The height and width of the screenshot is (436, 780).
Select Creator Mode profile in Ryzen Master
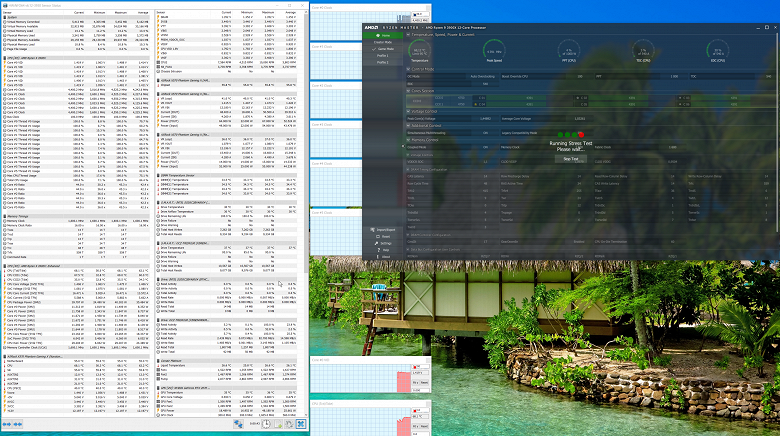(x=383, y=42)
